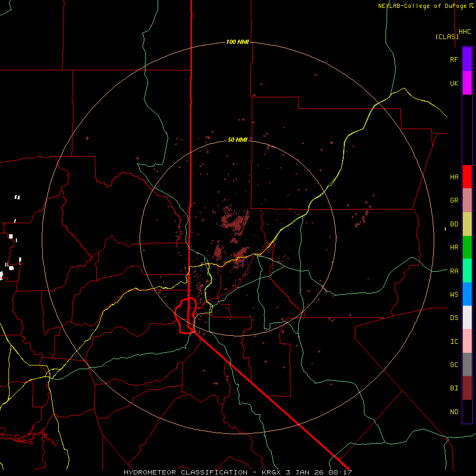Click the RF legend label
The height and width of the screenshot is (476, 476).
[454, 59]
